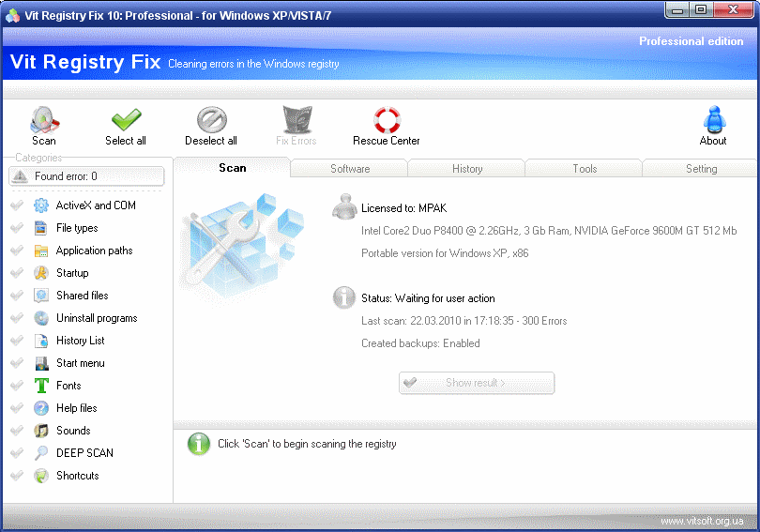Click the DEEP SCAN magnifier icon
The height and width of the screenshot is (532, 760).
[41, 453]
